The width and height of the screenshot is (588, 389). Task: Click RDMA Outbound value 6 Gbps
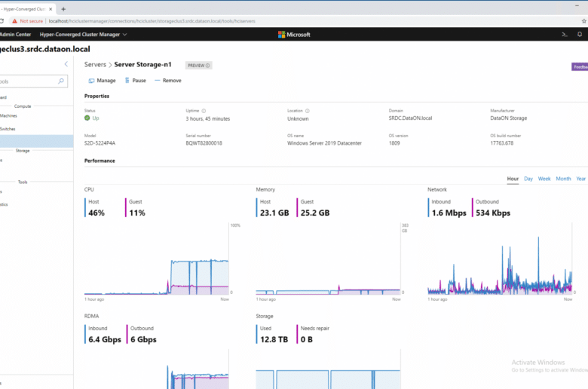click(x=143, y=339)
